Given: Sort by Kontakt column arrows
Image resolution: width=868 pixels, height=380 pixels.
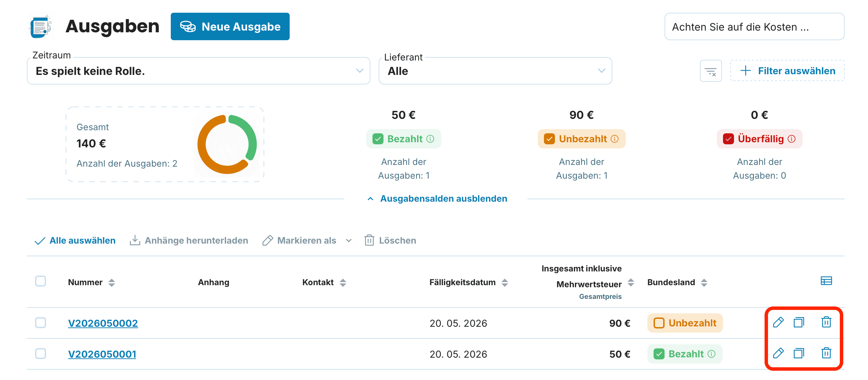Looking at the screenshot, I should pyautogui.click(x=343, y=283).
